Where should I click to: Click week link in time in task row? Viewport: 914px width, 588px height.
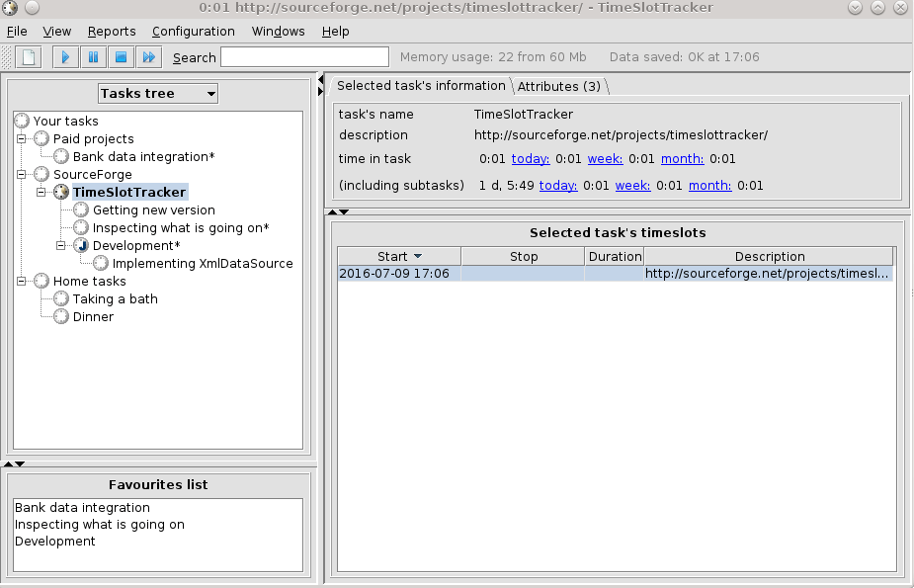pyautogui.click(x=605, y=158)
